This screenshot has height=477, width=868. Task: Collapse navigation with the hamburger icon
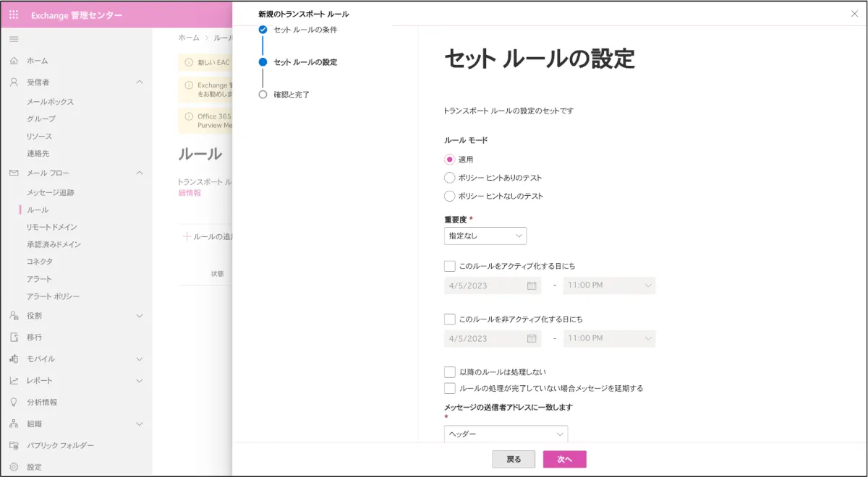(x=14, y=39)
